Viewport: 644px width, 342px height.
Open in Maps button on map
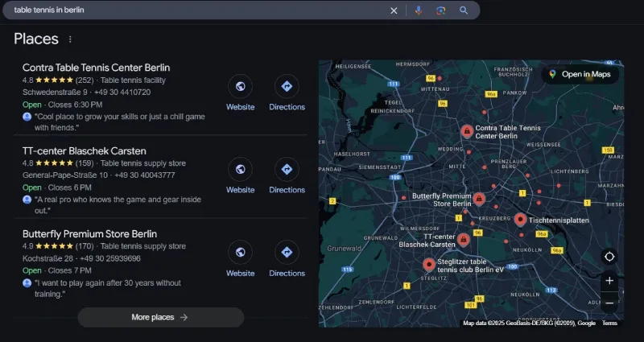click(x=580, y=74)
